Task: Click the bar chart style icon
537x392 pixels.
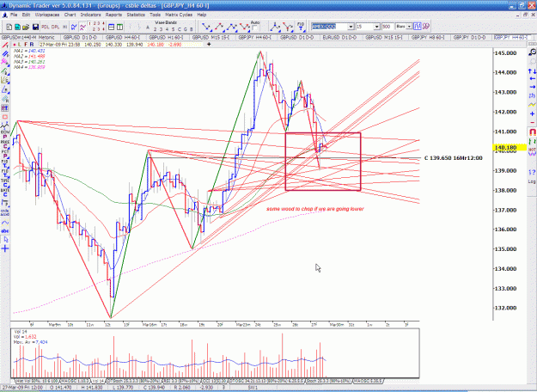Action: (417, 27)
